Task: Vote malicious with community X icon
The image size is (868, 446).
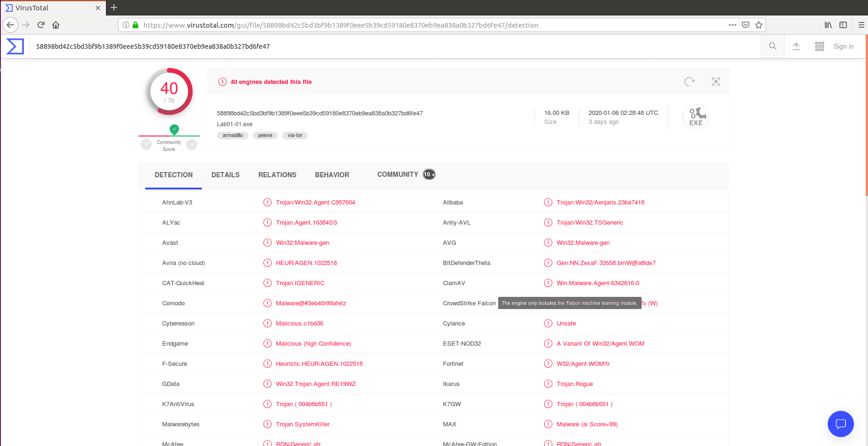Action: click(x=146, y=144)
